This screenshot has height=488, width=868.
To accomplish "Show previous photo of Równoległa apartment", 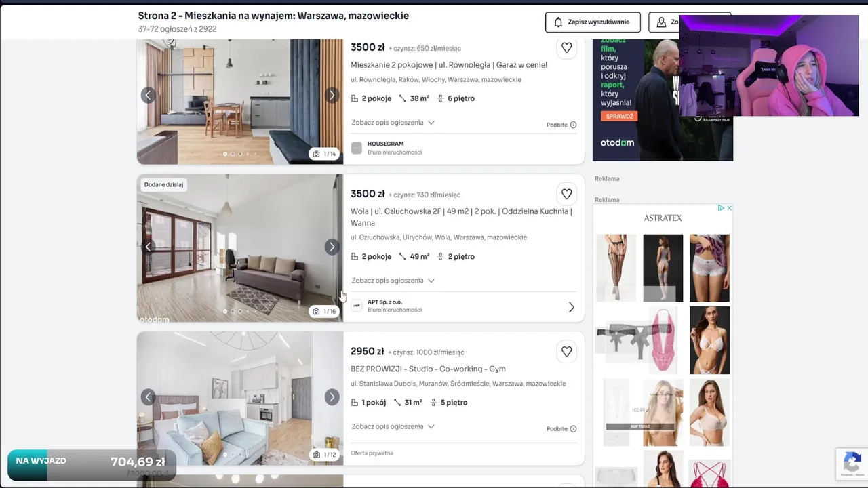I will pyautogui.click(x=148, y=95).
